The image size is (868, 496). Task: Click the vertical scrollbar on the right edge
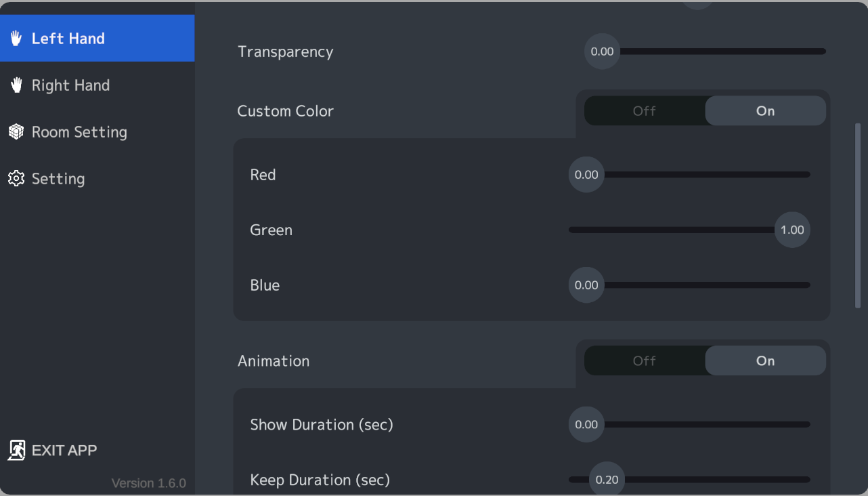(858, 215)
